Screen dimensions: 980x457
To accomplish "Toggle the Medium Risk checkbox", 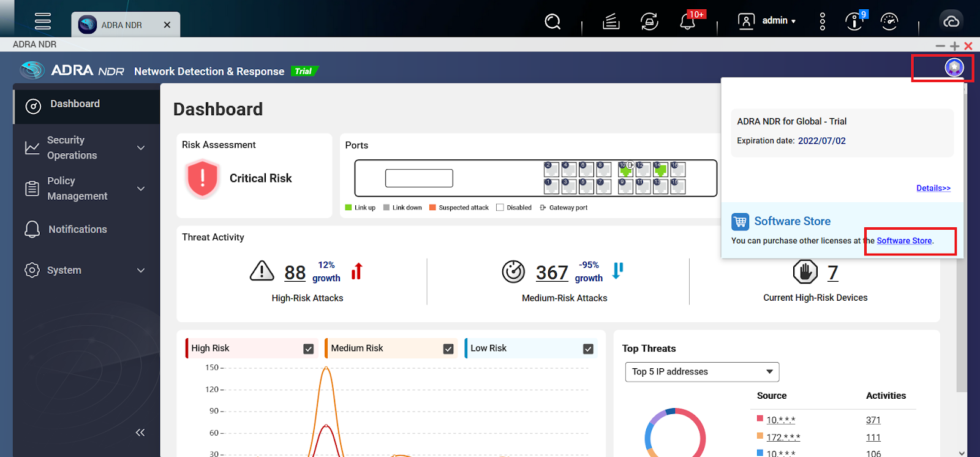I will tap(448, 349).
